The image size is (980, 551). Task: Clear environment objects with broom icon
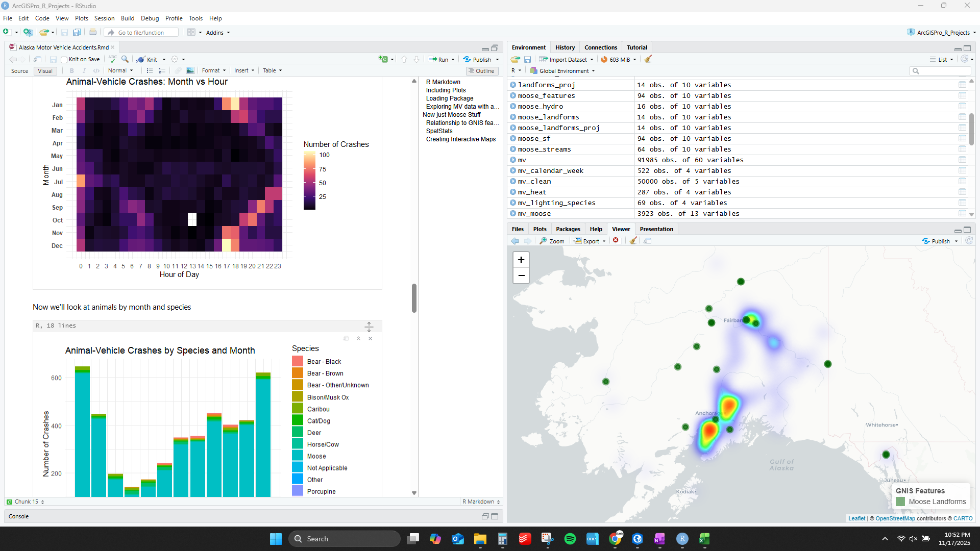tap(648, 59)
